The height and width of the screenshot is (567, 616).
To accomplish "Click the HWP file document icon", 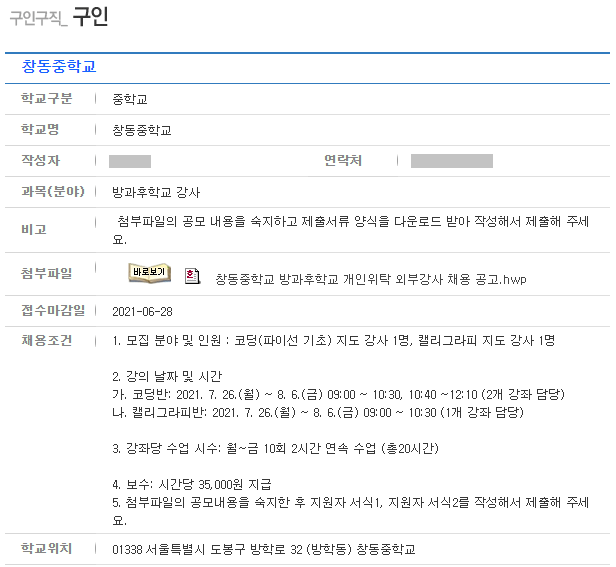I will coord(192,276).
